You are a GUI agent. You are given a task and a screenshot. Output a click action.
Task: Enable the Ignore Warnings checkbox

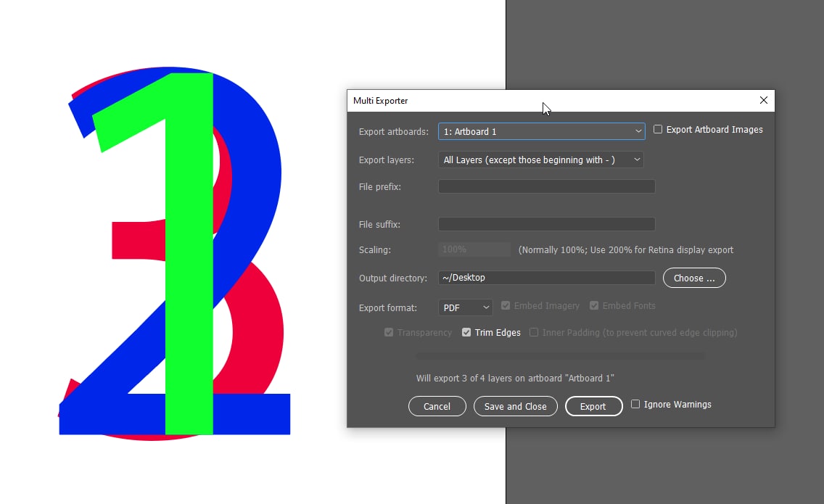click(635, 405)
